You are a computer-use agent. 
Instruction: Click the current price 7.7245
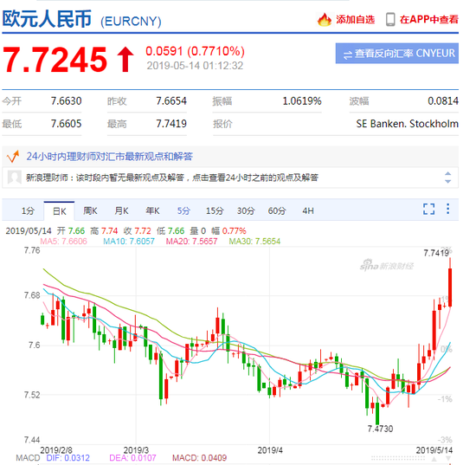point(55,60)
